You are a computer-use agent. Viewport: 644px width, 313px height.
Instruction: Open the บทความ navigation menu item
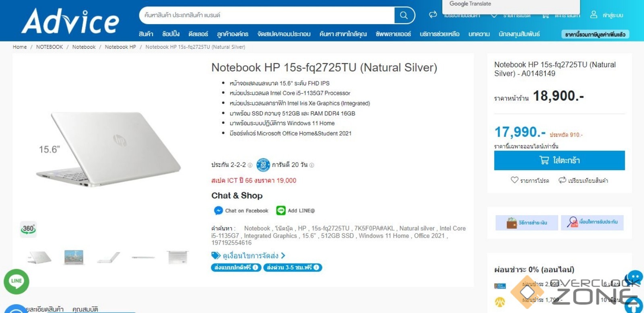pos(479,34)
